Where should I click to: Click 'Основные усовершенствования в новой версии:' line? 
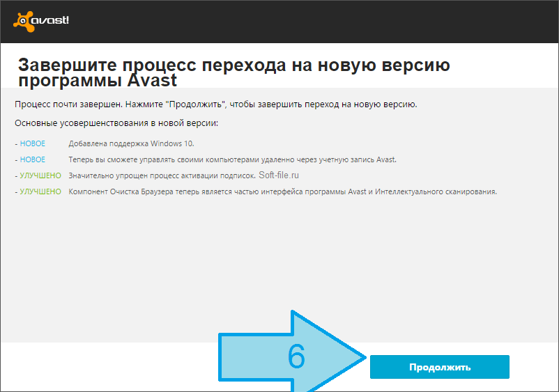(x=116, y=123)
